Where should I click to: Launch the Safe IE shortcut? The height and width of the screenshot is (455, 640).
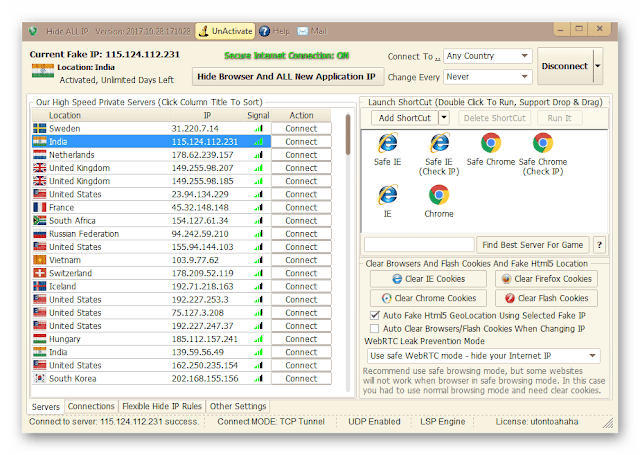click(387, 149)
